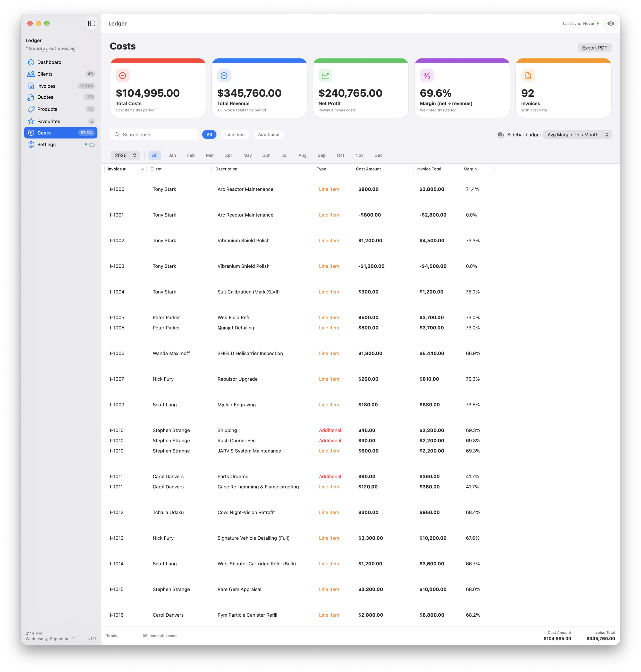
Task: Filter by Line Item type
Action: pos(235,135)
